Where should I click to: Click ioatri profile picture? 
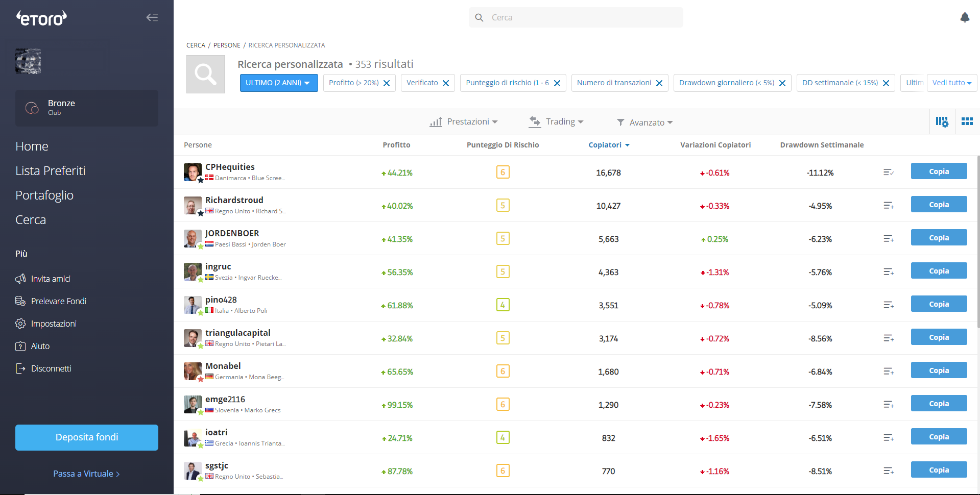pyautogui.click(x=193, y=438)
